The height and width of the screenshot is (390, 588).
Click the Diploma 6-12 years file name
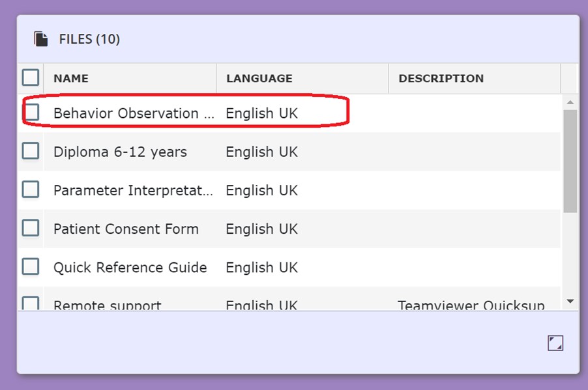click(x=120, y=152)
